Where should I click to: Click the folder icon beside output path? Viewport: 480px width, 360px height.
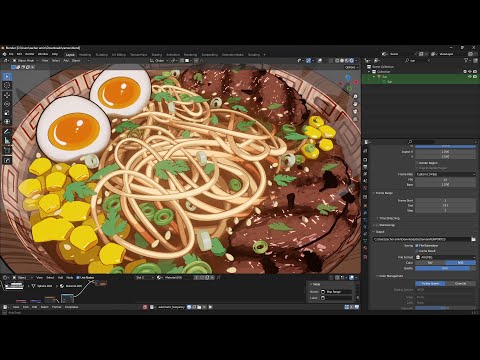(473, 239)
